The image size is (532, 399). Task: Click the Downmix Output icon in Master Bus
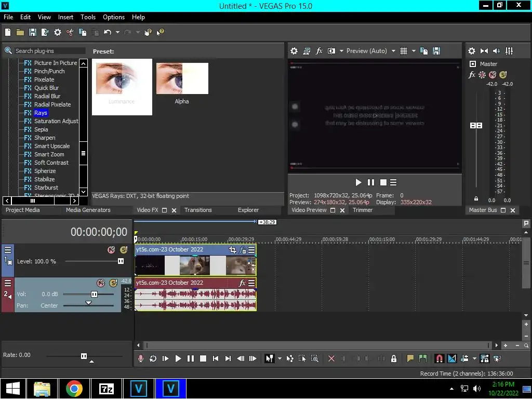[484, 51]
